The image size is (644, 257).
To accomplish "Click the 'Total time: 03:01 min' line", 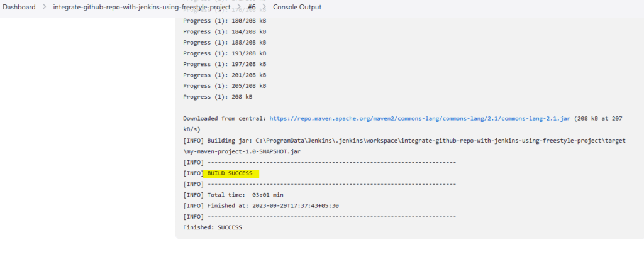I will tap(233, 195).
